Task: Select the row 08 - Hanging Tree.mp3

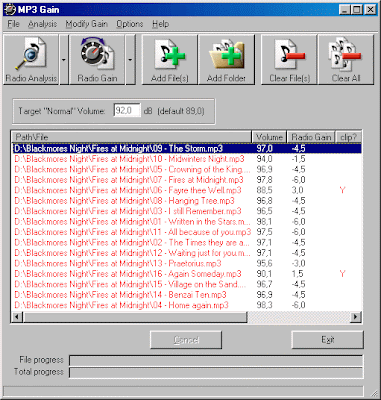Action: coord(187,201)
